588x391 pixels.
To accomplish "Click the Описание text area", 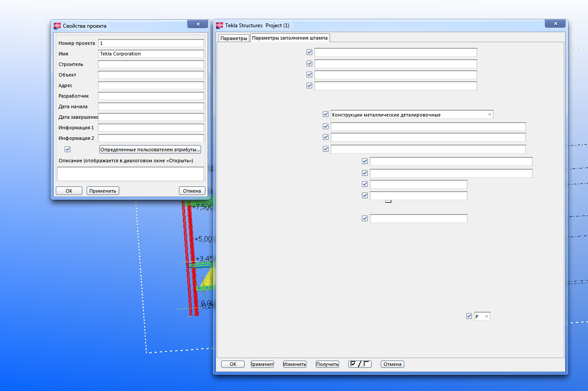I will coord(130,174).
